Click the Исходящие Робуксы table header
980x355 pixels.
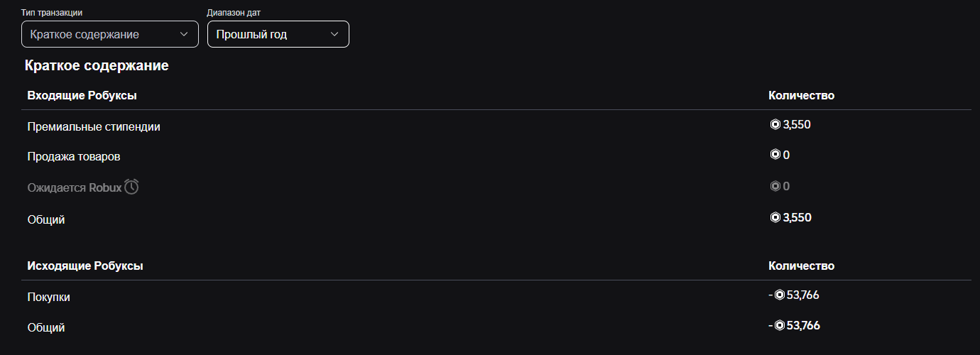point(85,266)
